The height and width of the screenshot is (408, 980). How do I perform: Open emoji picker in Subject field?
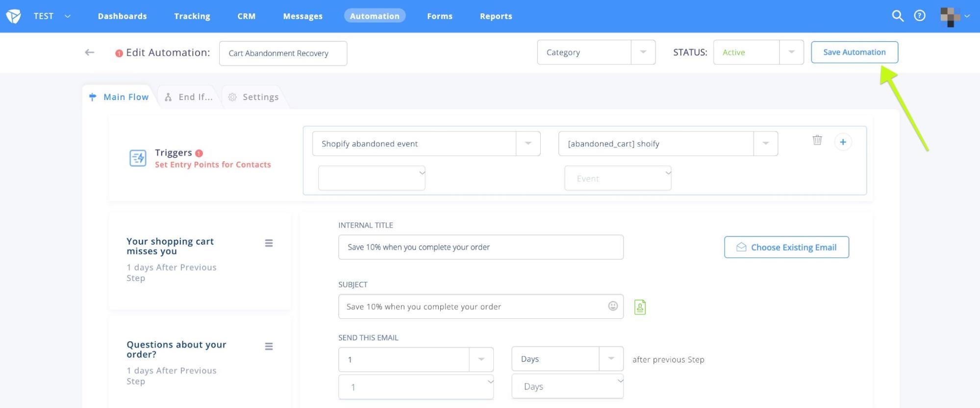[x=613, y=306]
